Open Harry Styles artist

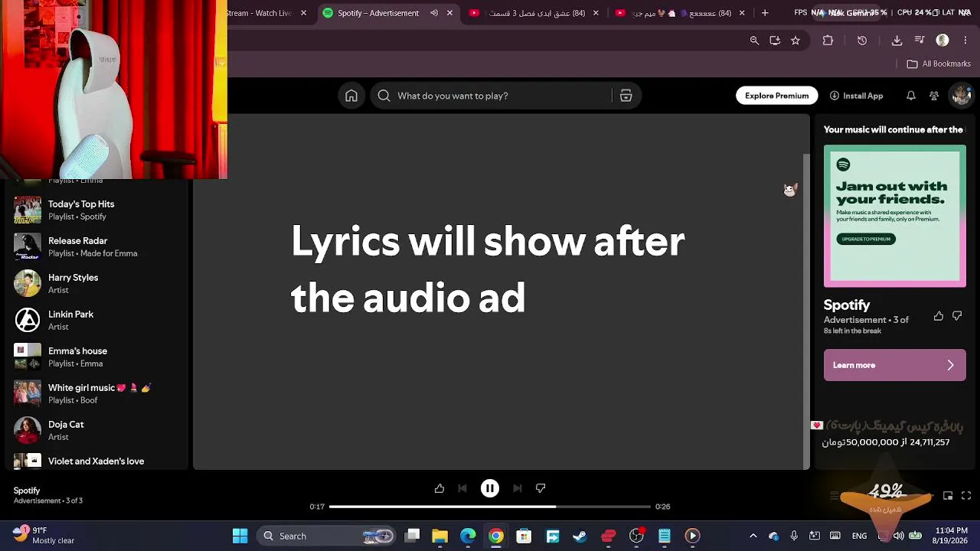(x=95, y=283)
